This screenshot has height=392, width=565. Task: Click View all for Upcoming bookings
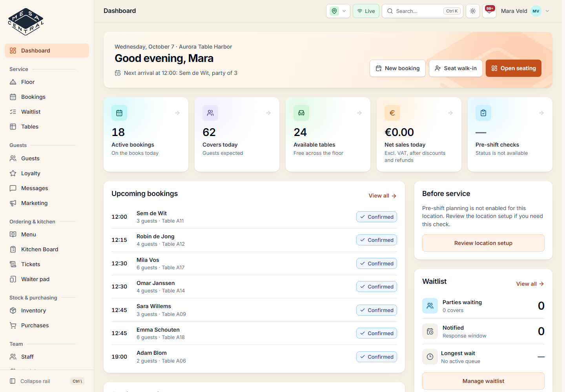(x=383, y=196)
